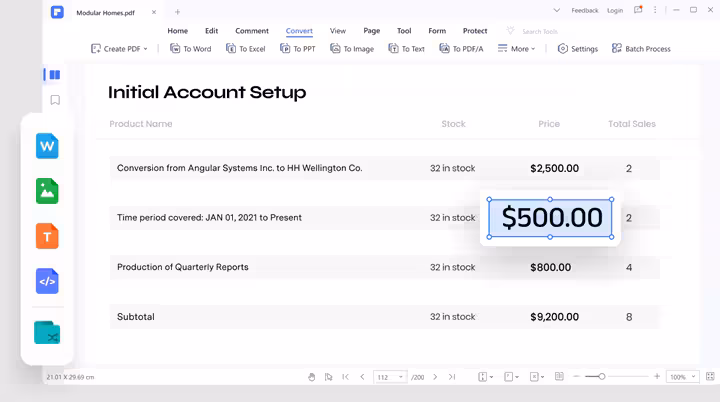Convert the PDF To Excel
Image resolution: width=720 pixels, height=402 pixels.
tap(246, 49)
